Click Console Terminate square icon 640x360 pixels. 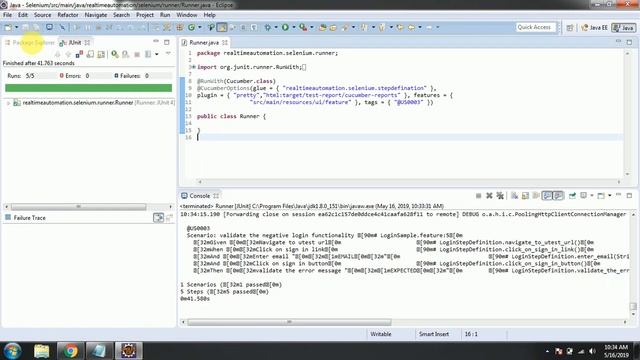coord(478,196)
